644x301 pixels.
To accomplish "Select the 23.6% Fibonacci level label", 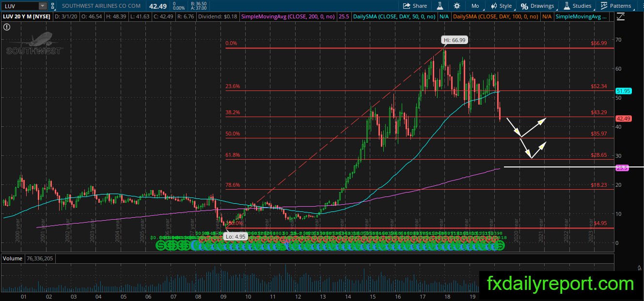I will click(233, 87).
